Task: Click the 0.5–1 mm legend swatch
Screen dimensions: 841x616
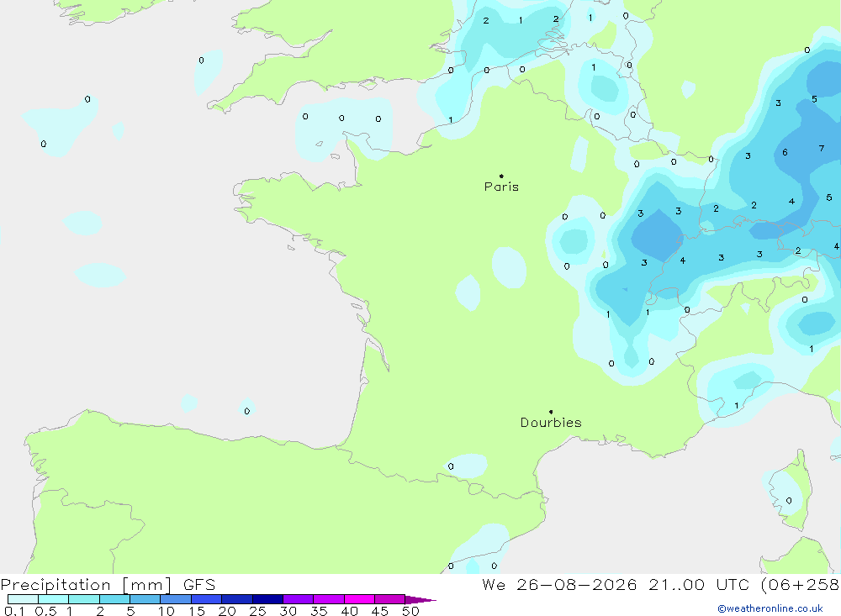Action: pos(54,599)
